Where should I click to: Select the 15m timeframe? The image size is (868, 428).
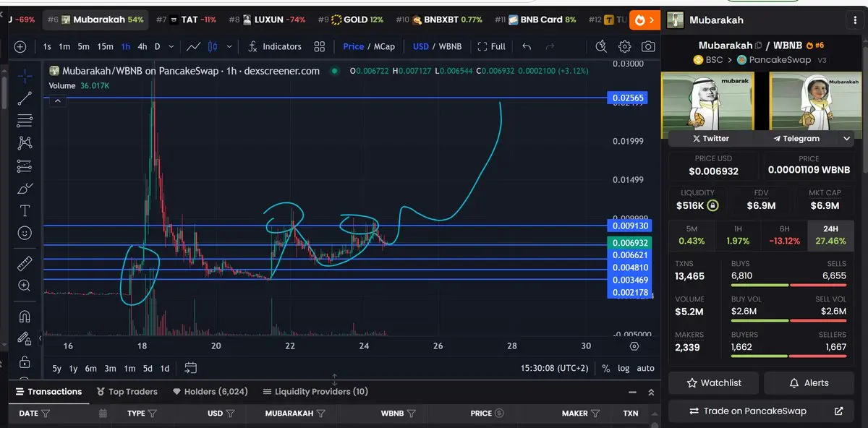tap(105, 46)
